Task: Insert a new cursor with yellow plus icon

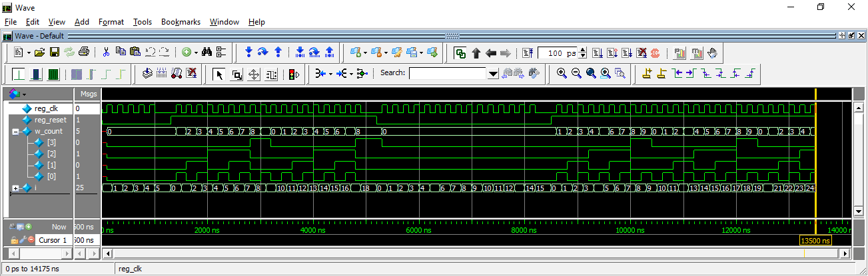Action: click(x=646, y=74)
